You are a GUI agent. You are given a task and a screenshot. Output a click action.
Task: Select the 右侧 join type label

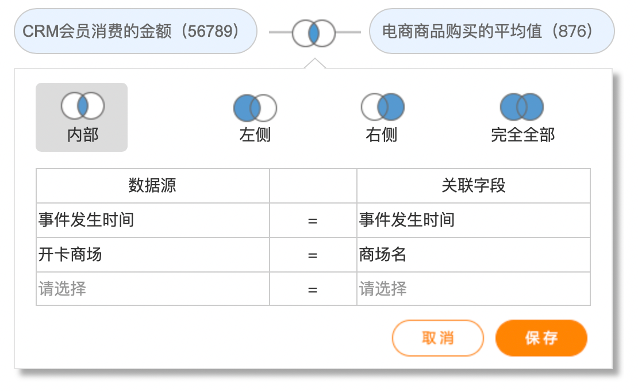click(x=381, y=135)
